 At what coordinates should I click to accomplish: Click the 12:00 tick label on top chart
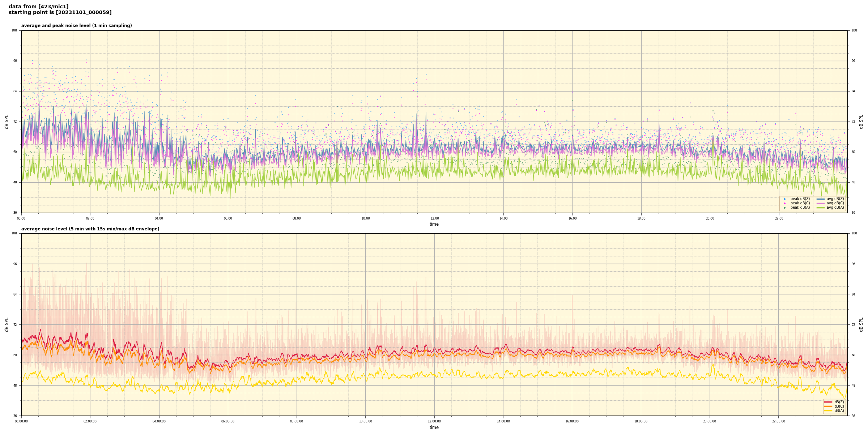pyautogui.click(x=434, y=218)
